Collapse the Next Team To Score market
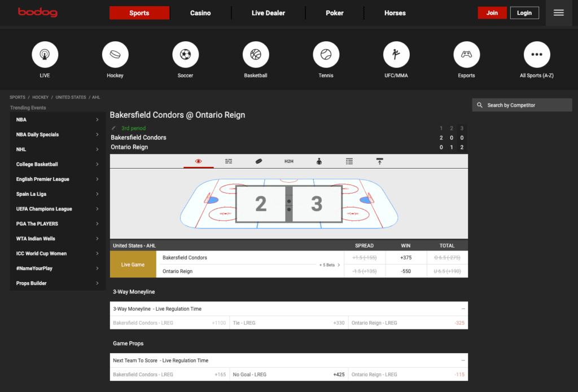The width and height of the screenshot is (578, 392). click(x=463, y=360)
